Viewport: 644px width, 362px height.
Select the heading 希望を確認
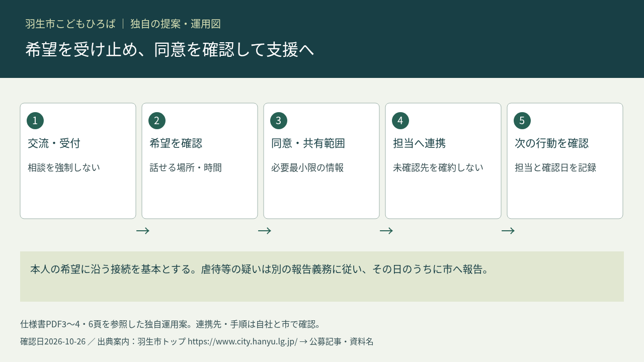click(176, 143)
